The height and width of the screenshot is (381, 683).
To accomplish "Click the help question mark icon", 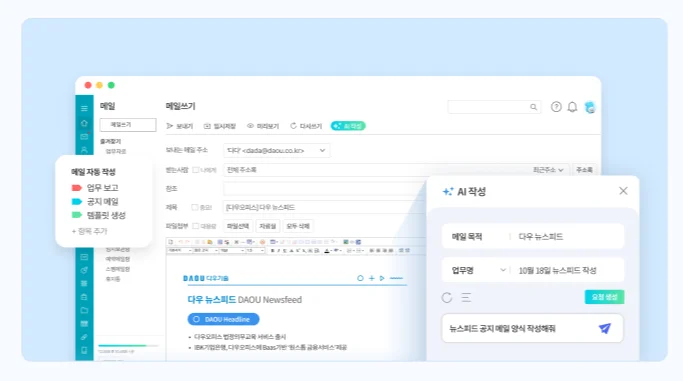I will [x=556, y=107].
